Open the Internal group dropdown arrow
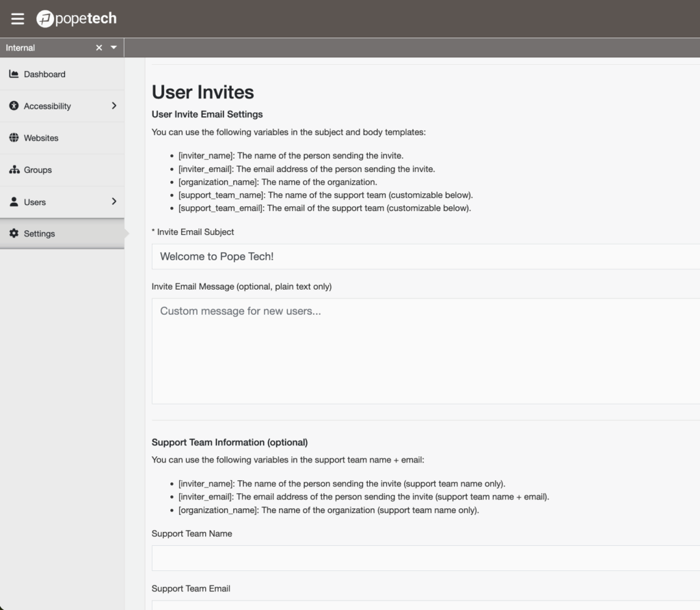 pos(113,48)
